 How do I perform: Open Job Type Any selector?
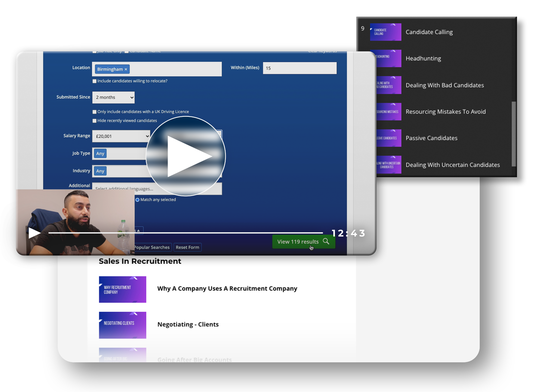point(100,154)
